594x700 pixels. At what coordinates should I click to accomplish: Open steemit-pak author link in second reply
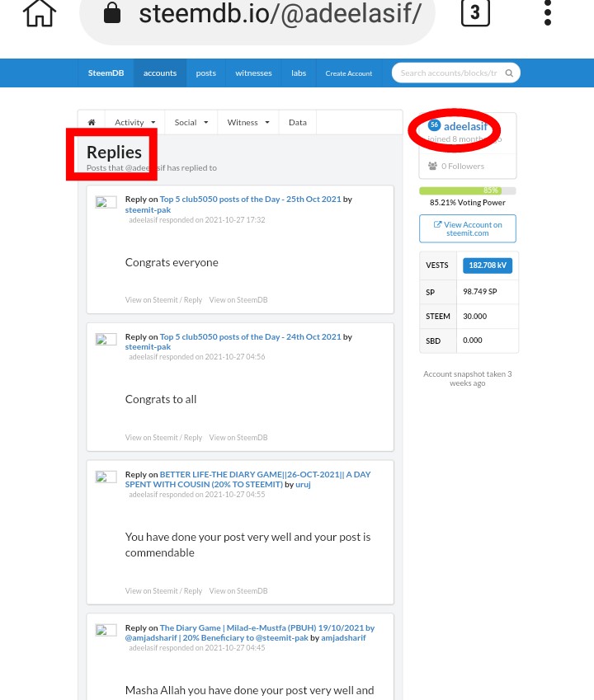coord(148,346)
